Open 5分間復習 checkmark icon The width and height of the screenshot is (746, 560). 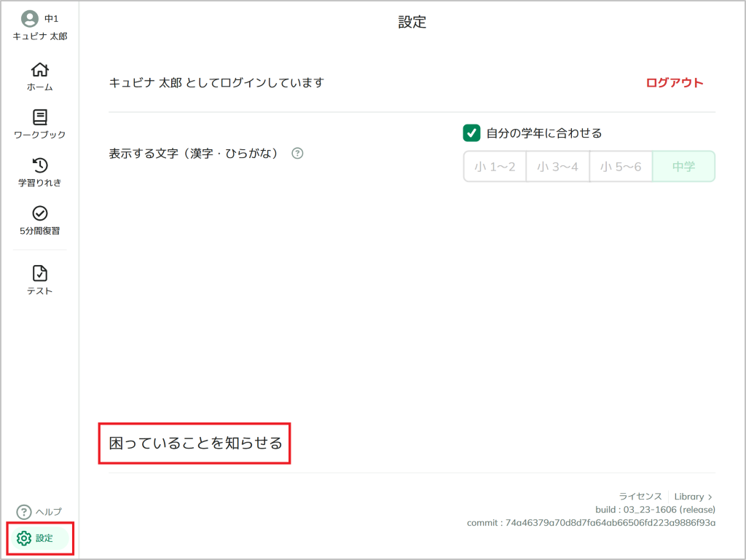[40, 213]
